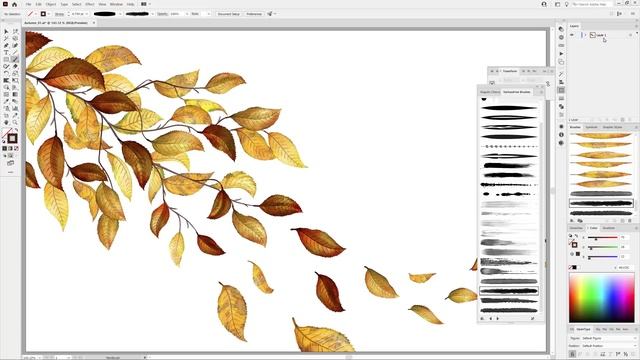
Task: Open the Figure dropdown in OpenType panel
Action: [608, 338]
